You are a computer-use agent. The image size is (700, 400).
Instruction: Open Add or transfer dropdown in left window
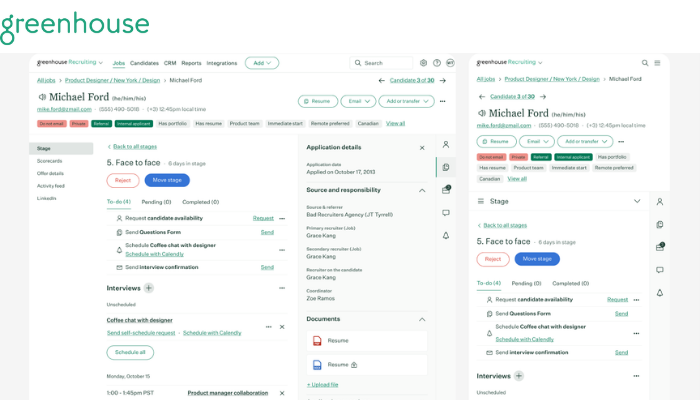pyautogui.click(x=407, y=101)
